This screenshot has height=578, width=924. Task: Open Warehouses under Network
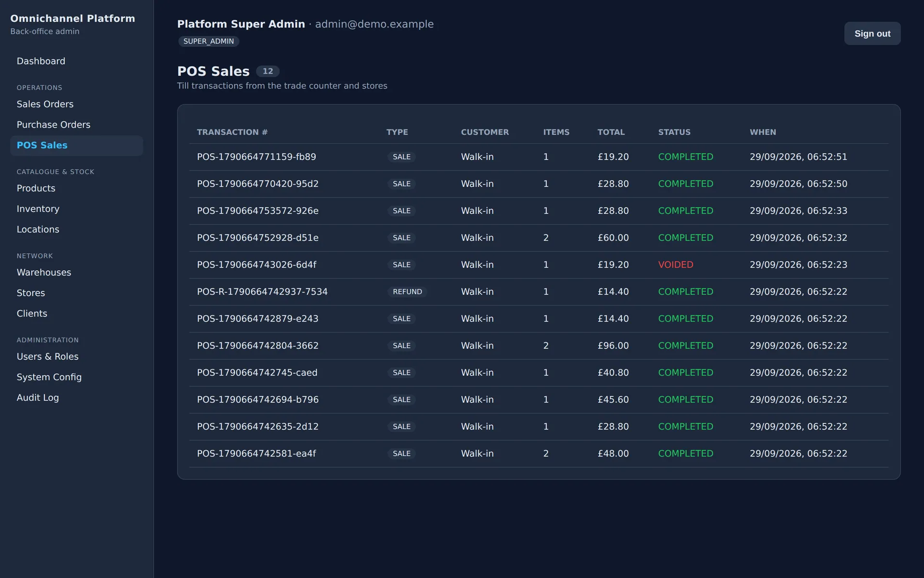(x=77, y=273)
